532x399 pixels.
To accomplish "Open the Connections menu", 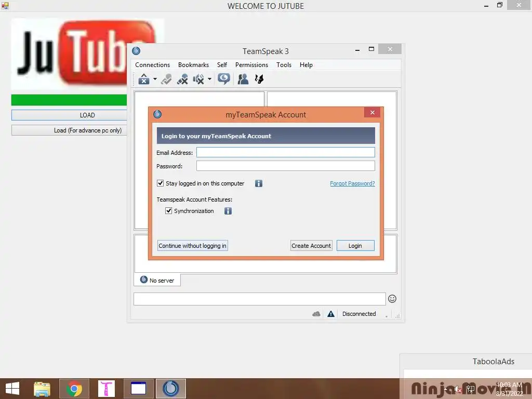I will [152, 65].
